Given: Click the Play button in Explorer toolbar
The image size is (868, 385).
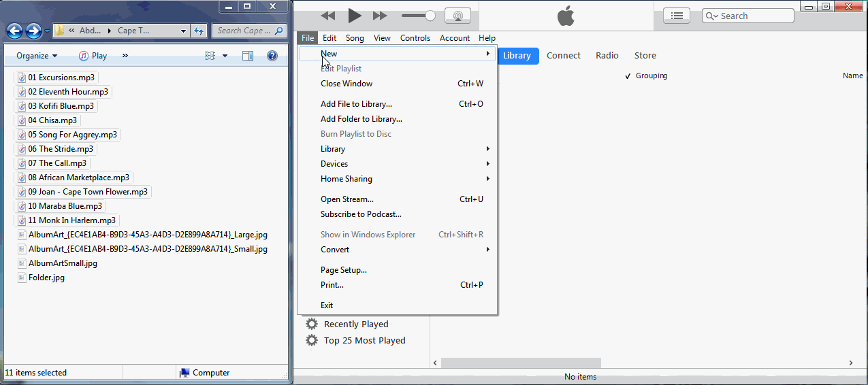Looking at the screenshot, I should [x=93, y=56].
